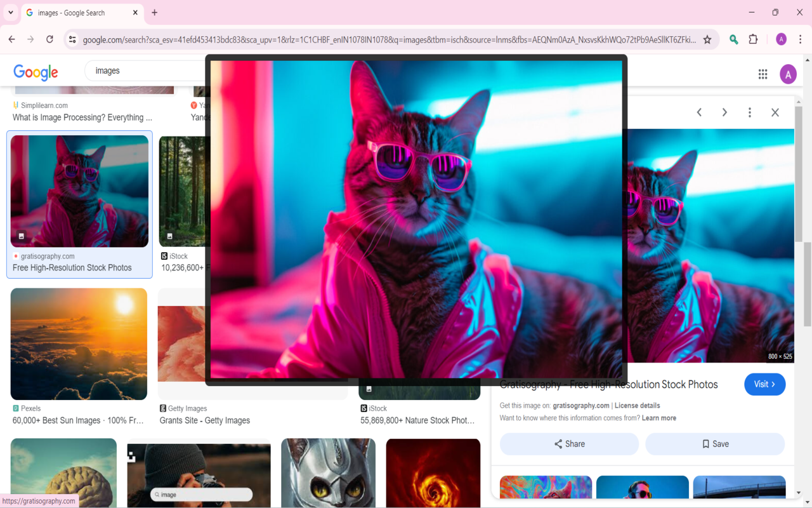This screenshot has width=812, height=508.
Task: Click the Google logo
Action: [36, 72]
